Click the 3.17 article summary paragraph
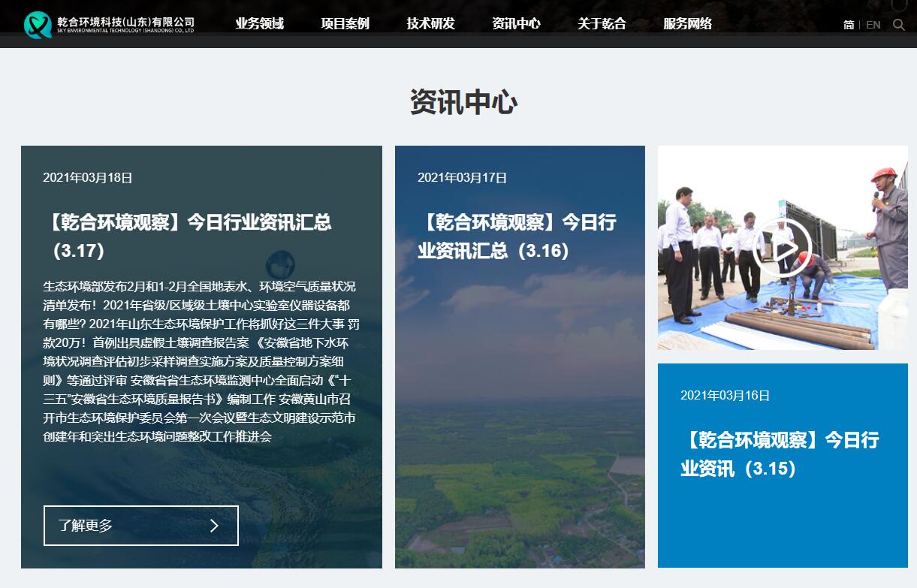This screenshot has width=917, height=588. click(x=200, y=361)
